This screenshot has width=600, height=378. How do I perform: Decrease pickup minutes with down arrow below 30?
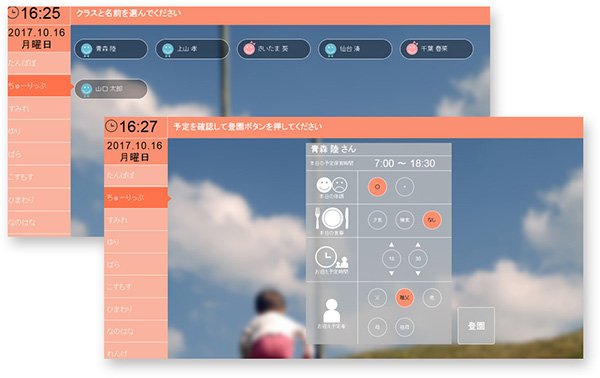(x=418, y=273)
